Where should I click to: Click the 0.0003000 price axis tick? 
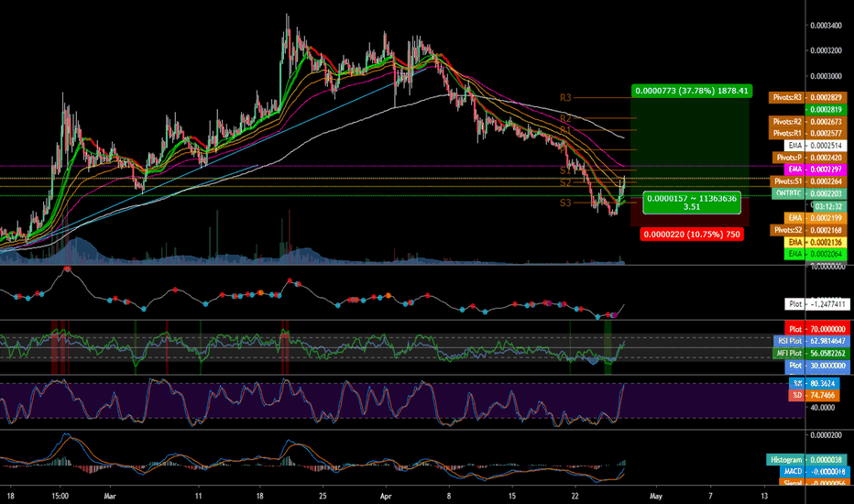tap(826, 76)
